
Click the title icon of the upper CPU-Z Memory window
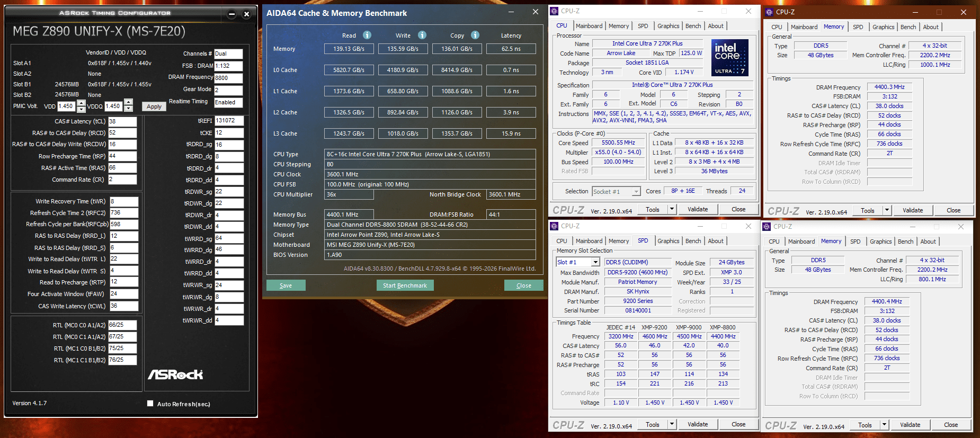(x=769, y=12)
